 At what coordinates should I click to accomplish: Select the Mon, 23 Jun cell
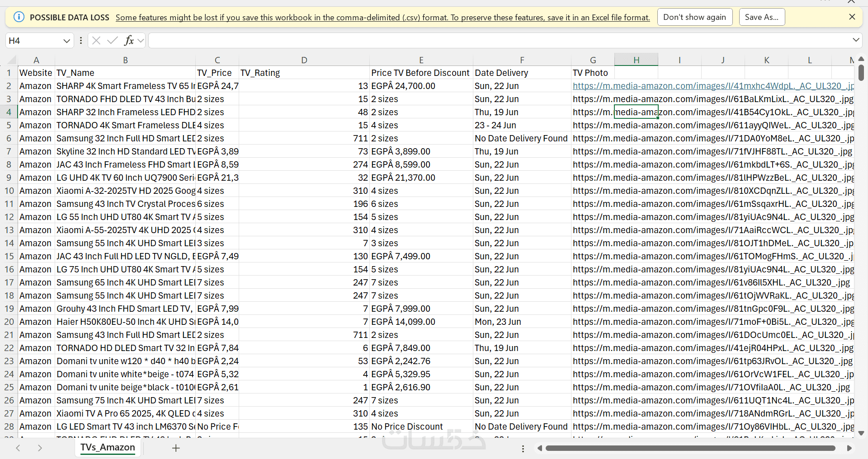[x=522, y=322]
